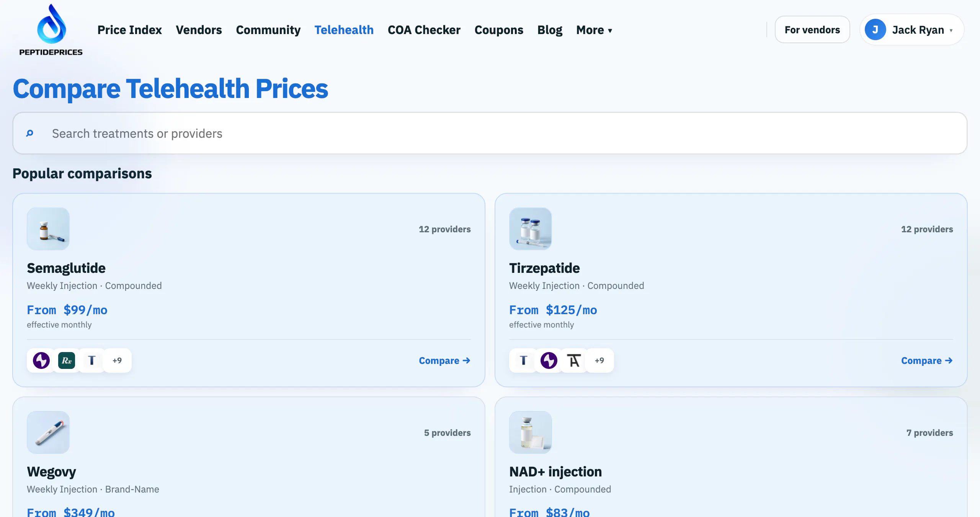This screenshot has width=980, height=517.
Task: Click the 'Weekly Injection · Brand-Name' text
Action: tap(93, 489)
